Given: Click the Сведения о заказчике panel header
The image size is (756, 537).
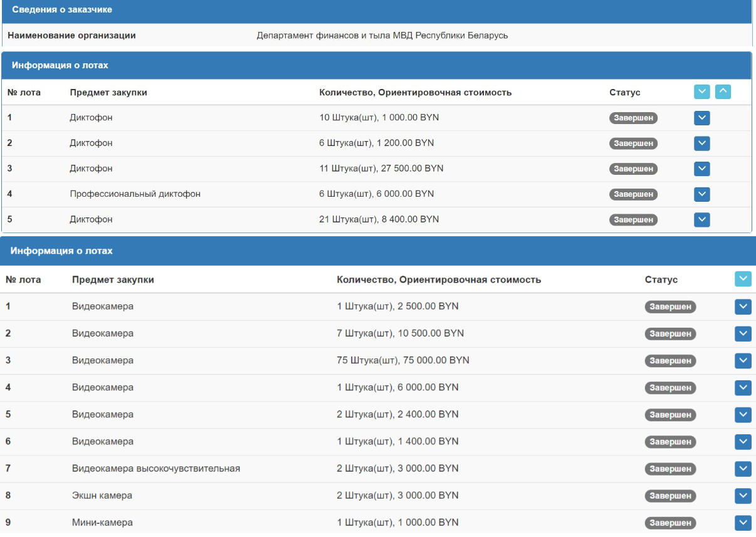Looking at the screenshot, I should [376, 10].
